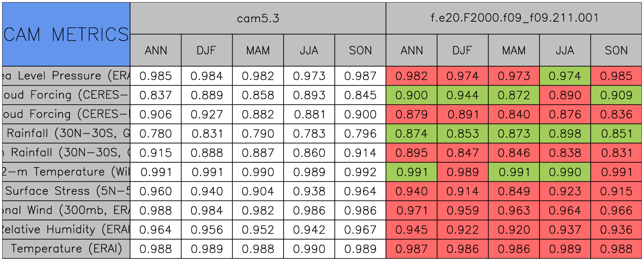Image resolution: width=644 pixels, height=261 pixels.
Task: Select the green 0.898 rainfall cell
Action: point(565,134)
